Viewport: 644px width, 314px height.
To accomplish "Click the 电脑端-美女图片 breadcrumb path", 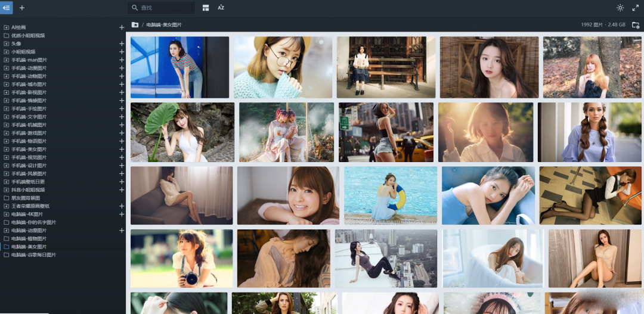I will [163, 25].
